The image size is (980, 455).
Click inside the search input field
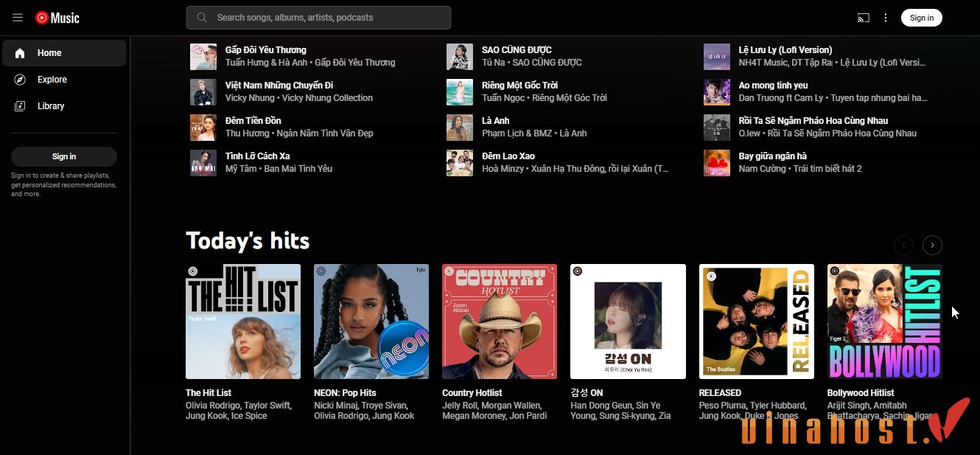pos(317,17)
